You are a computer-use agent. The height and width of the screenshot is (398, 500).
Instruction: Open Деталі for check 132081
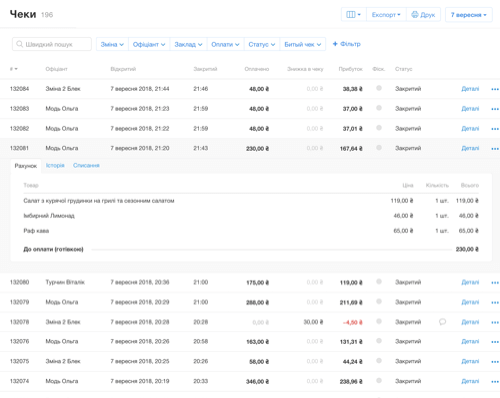click(470, 148)
